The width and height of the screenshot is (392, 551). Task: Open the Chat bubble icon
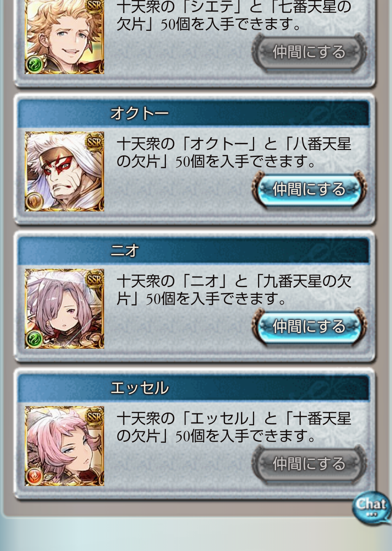point(372,507)
